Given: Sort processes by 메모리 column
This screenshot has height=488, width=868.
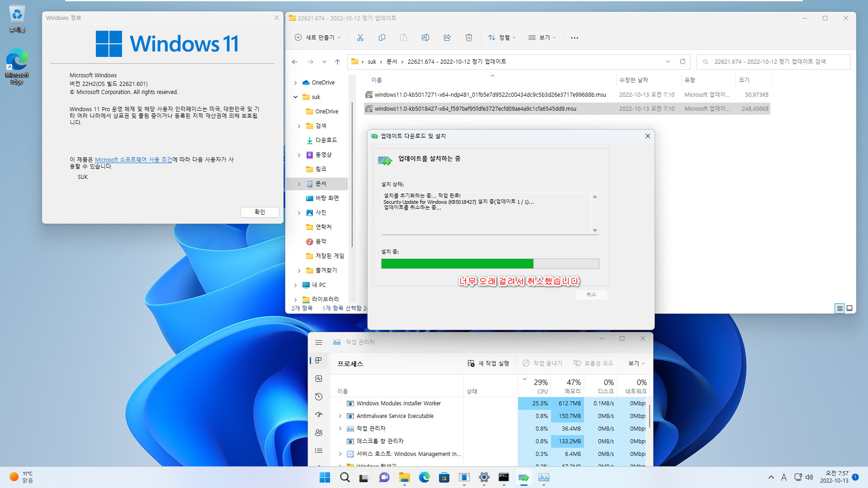Looking at the screenshot, I should [x=567, y=386].
